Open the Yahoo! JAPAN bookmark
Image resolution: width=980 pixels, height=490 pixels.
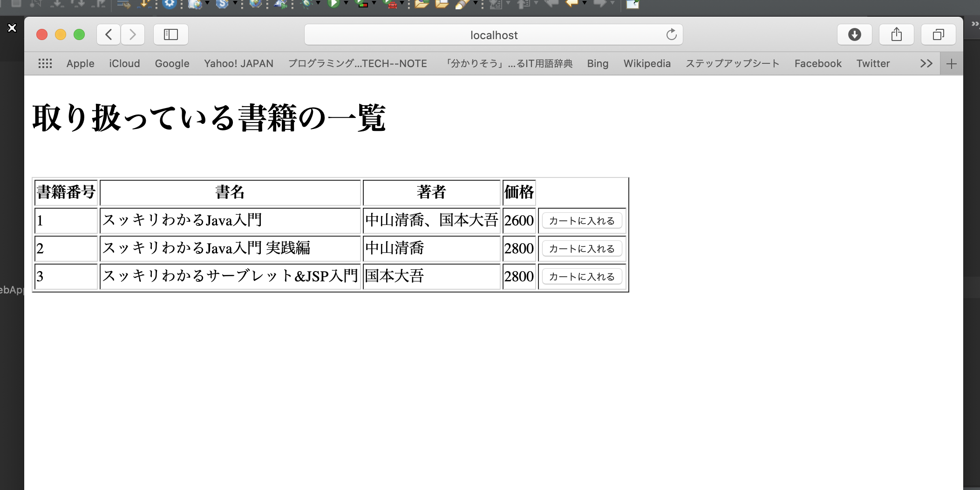[238, 63]
